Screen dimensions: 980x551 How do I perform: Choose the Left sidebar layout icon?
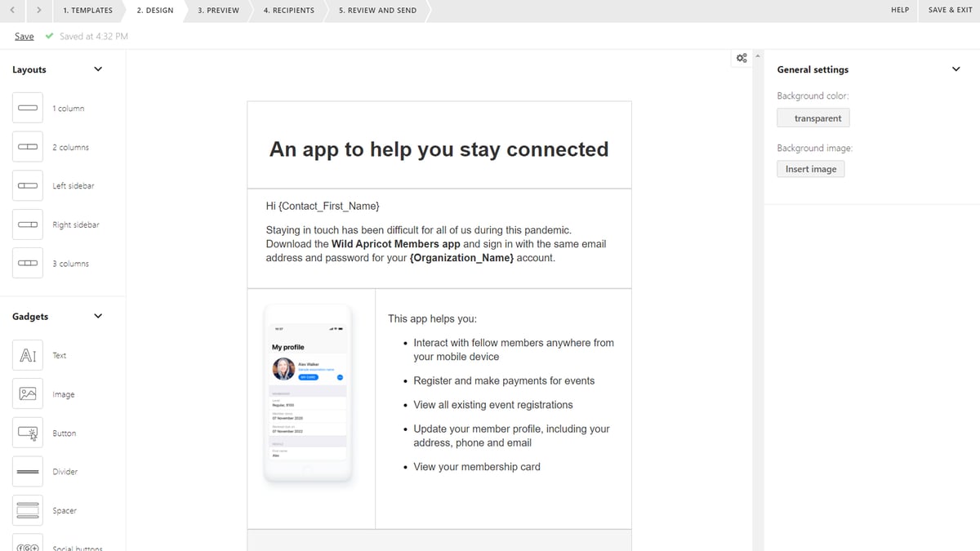(x=28, y=186)
